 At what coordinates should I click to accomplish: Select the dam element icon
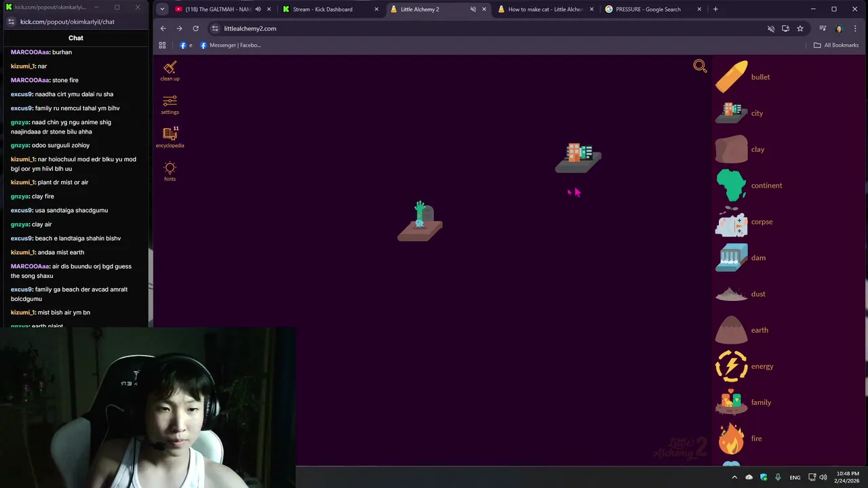coord(731,258)
